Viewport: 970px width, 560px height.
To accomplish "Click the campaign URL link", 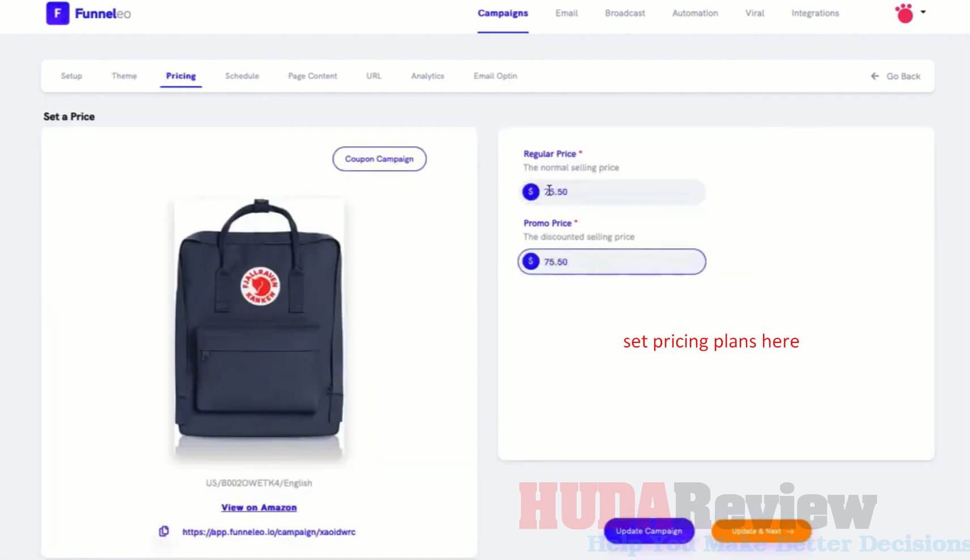I will [269, 532].
